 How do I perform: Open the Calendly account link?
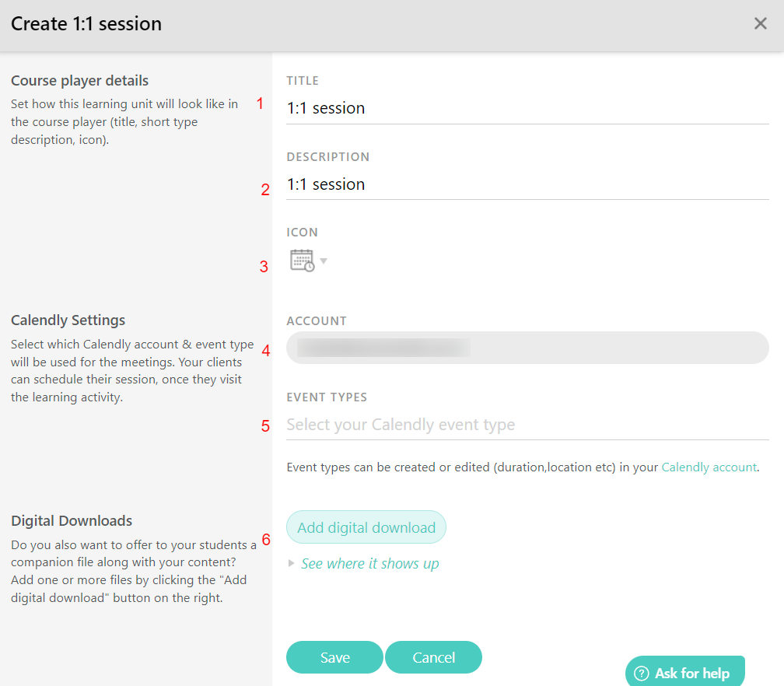(709, 467)
